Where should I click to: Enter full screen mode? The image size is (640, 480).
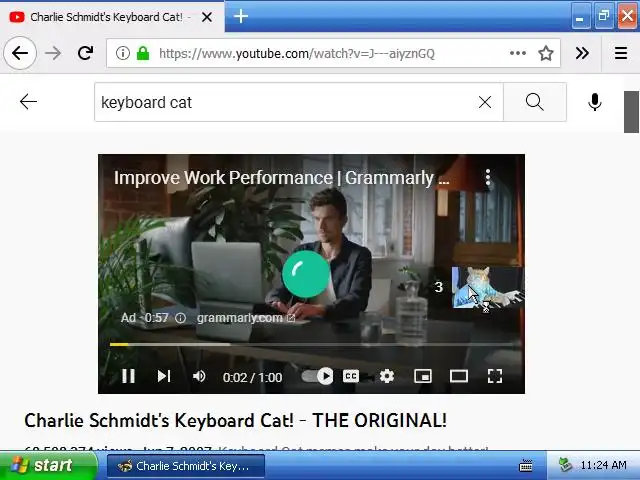pos(495,376)
